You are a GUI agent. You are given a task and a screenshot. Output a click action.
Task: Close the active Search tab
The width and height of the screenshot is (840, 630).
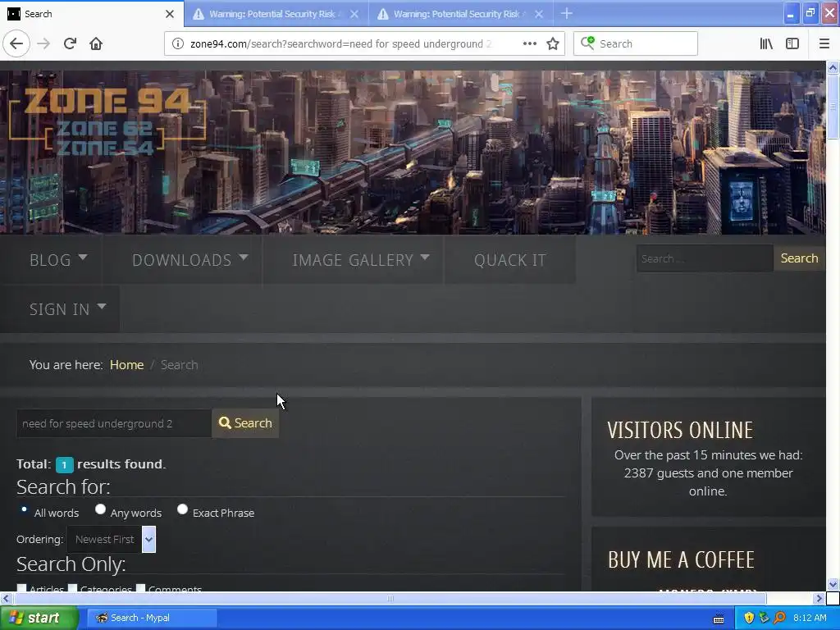click(169, 14)
